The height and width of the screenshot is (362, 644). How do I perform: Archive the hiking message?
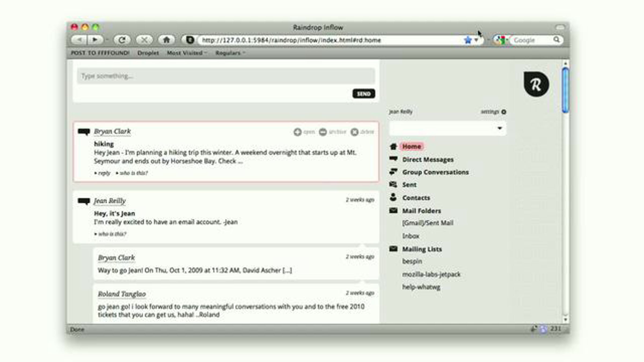click(332, 132)
